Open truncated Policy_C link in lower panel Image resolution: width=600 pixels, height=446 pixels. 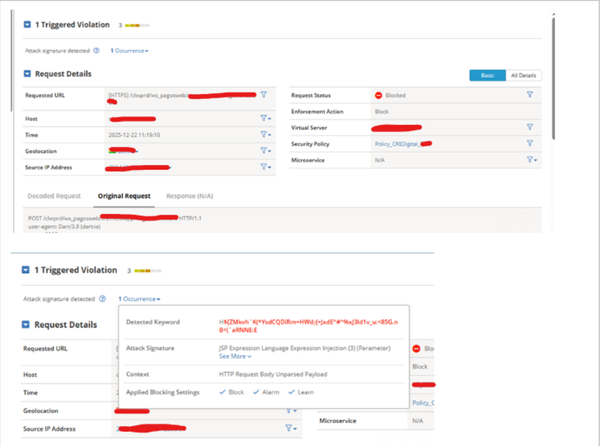tap(423, 403)
